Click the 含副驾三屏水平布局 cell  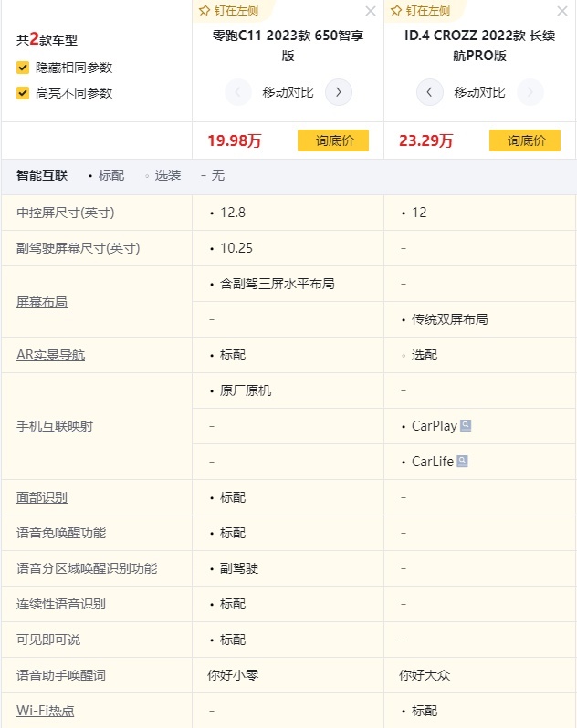278,284
